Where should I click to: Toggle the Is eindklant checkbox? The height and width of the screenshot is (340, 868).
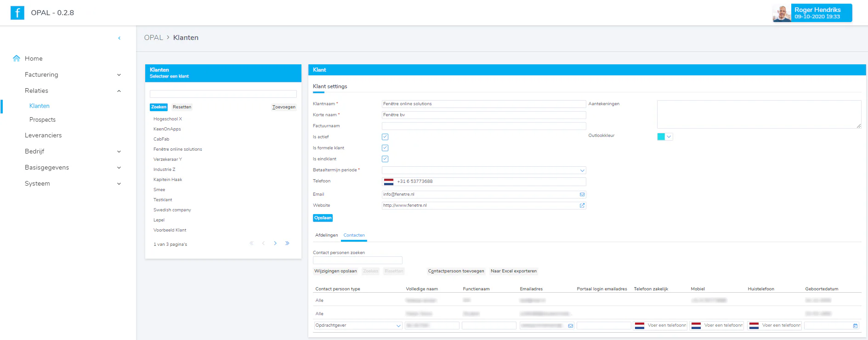(x=385, y=159)
